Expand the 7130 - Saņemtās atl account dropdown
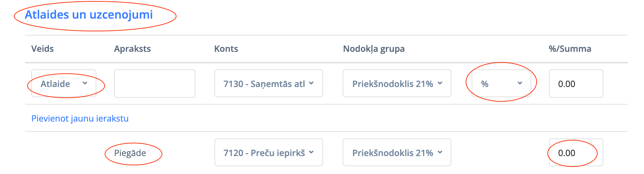 click(268, 84)
